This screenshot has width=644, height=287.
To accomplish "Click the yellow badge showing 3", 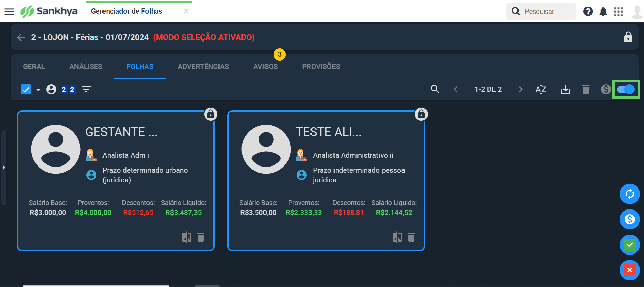I will point(280,54).
